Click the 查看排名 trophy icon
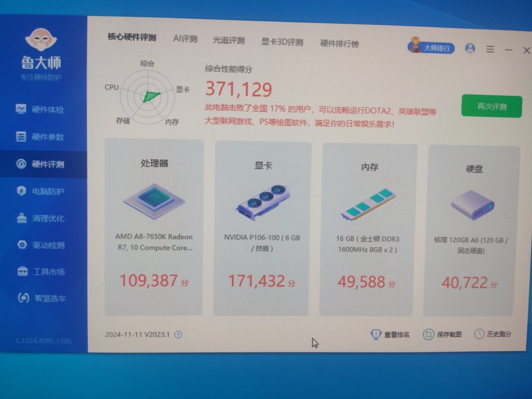 (376, 334)
